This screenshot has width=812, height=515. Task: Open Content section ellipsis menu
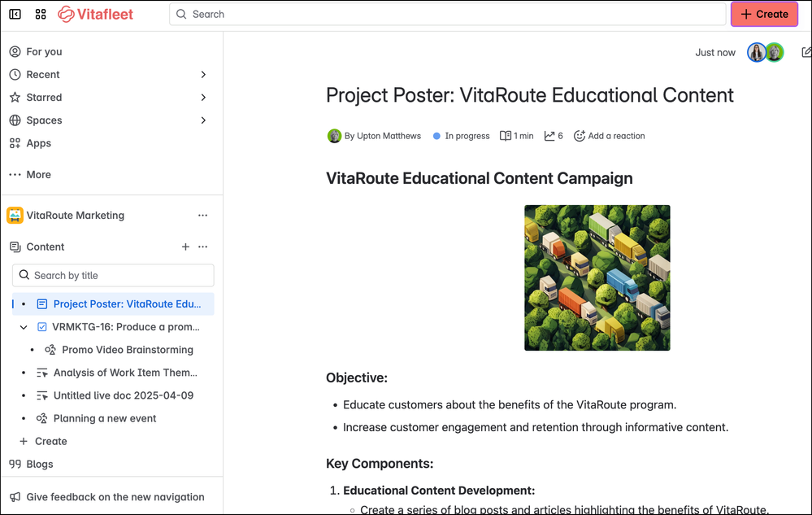[203, 247]
